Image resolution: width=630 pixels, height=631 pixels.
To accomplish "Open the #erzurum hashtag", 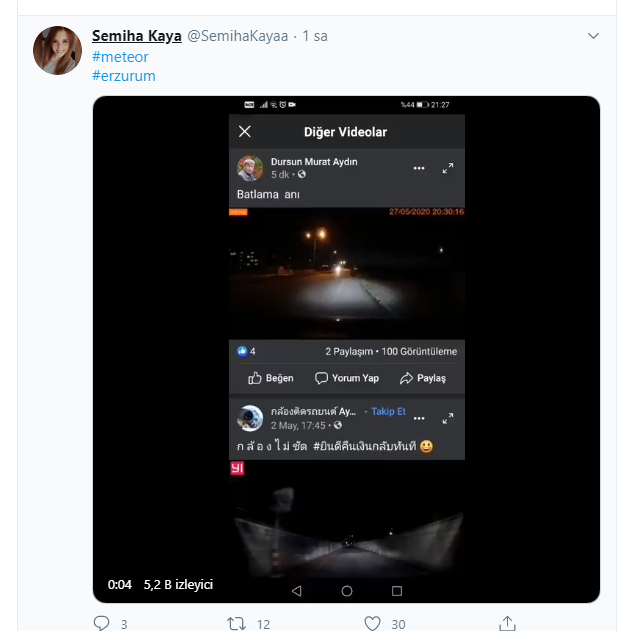I will click(x=124, y=76).
